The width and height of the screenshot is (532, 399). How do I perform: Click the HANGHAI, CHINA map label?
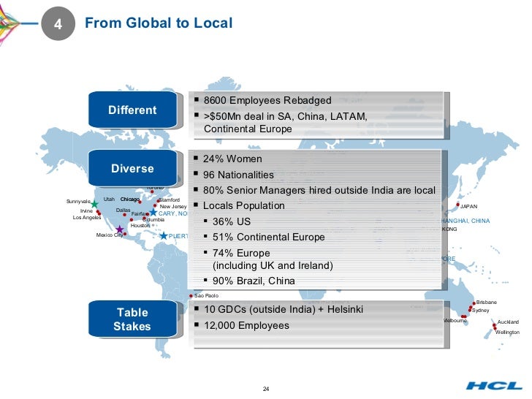465,221
